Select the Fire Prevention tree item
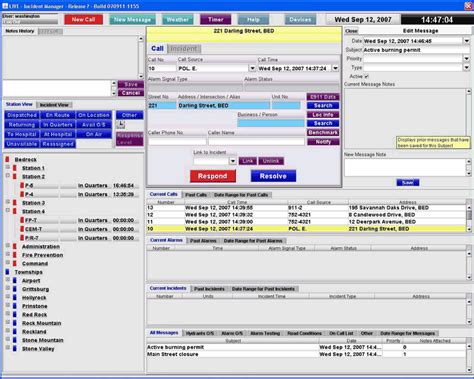 click(42, 255)
